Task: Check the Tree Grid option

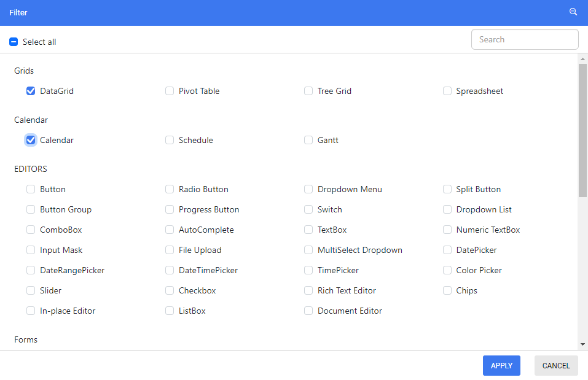Action: pos(308,91)
